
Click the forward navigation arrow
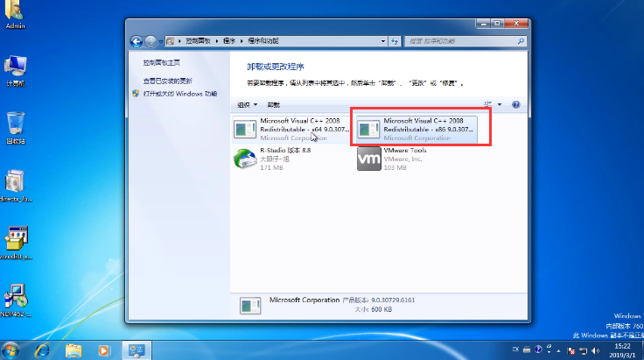[x=150, y=41]
